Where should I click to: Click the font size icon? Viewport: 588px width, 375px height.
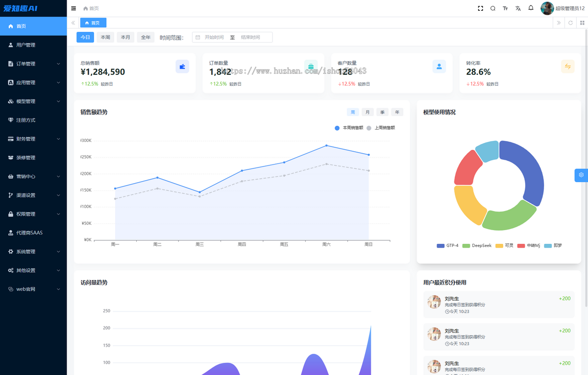point(505,8)
